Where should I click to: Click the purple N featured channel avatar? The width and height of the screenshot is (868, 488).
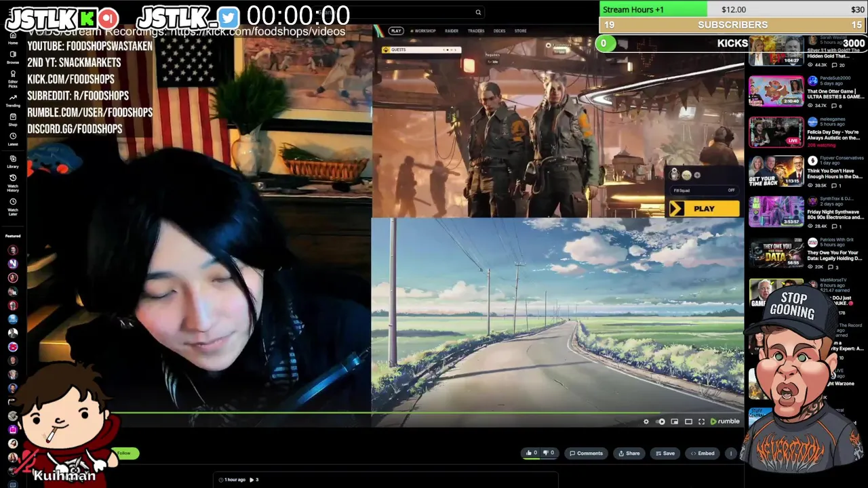click(13, 264)
